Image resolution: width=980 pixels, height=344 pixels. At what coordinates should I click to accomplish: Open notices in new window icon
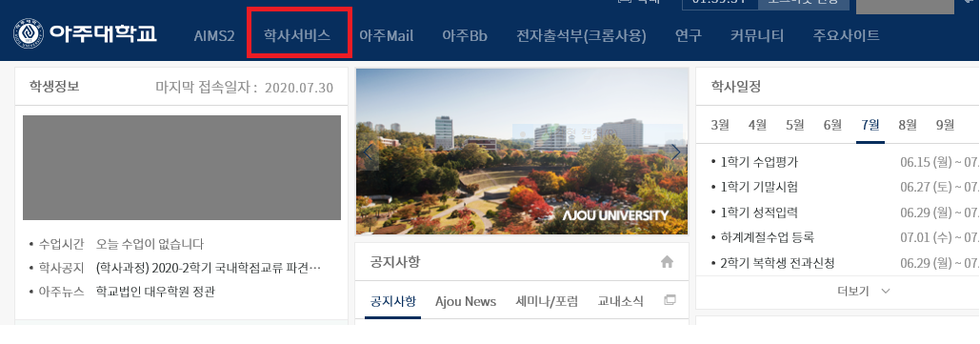pos(670,300)
